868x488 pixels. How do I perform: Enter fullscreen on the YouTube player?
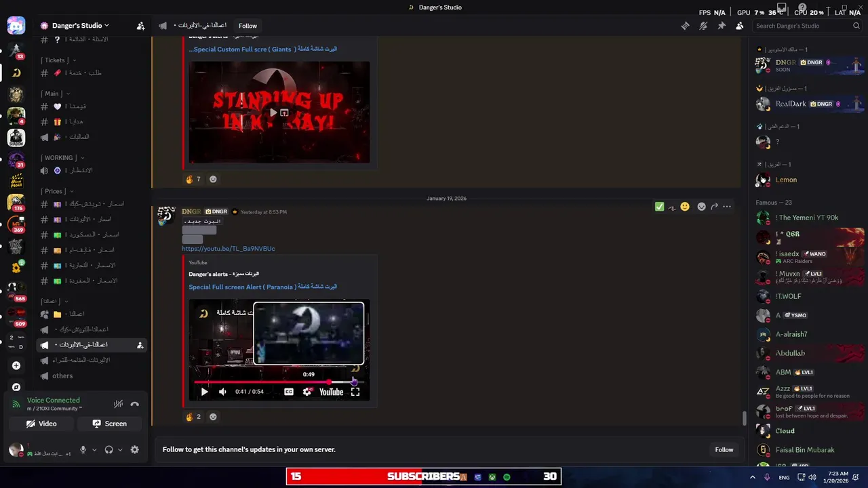click(x=355, y=392)
